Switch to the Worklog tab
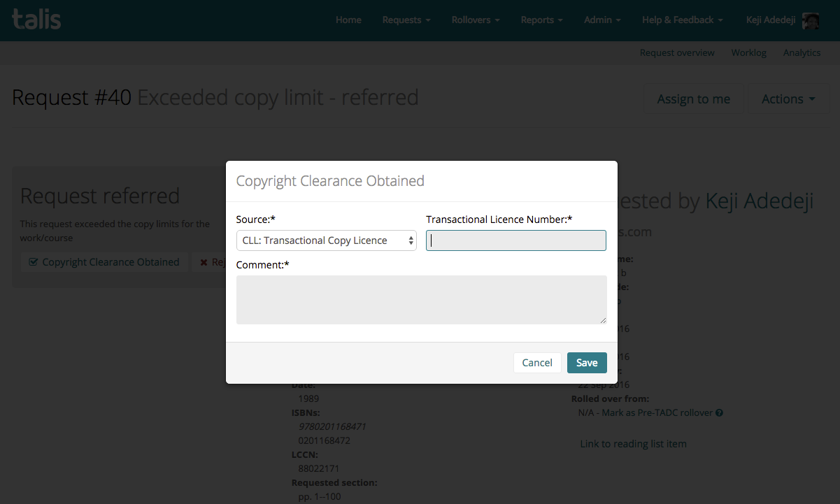840x504 pixels. click(x=748, y=52)
